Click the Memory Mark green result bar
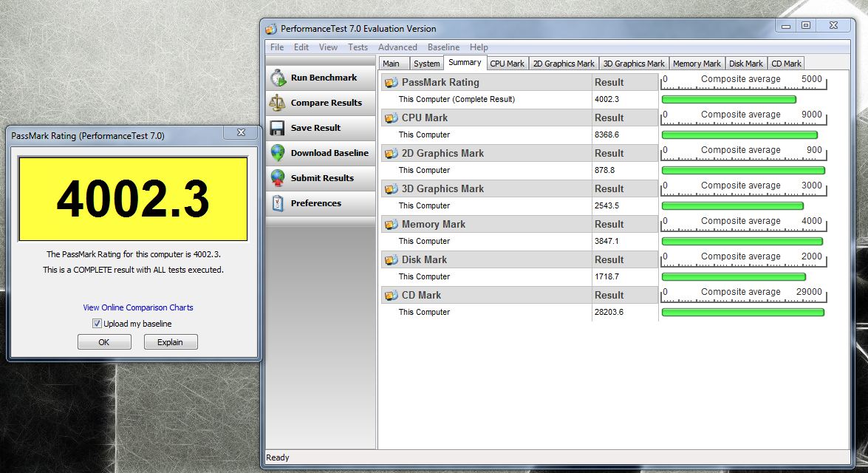The image size is (868, 473). pos(742,242)
